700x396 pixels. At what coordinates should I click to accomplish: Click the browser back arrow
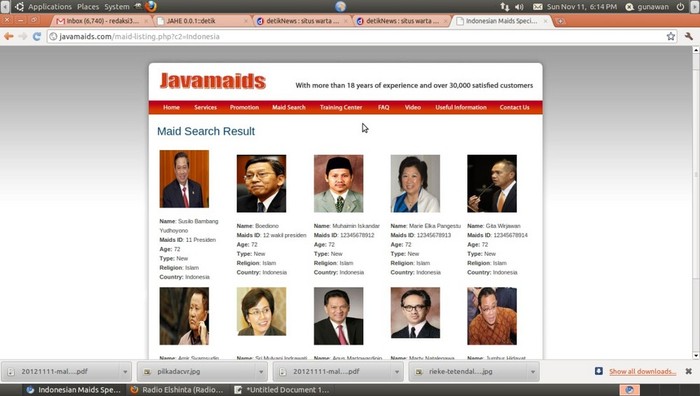point(8,37)
